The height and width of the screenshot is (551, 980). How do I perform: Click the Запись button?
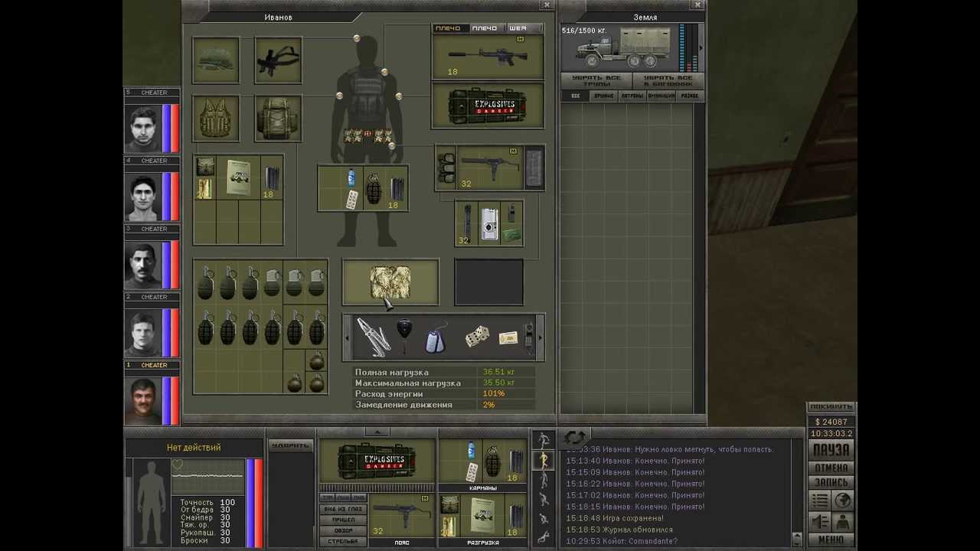(831, 482)
